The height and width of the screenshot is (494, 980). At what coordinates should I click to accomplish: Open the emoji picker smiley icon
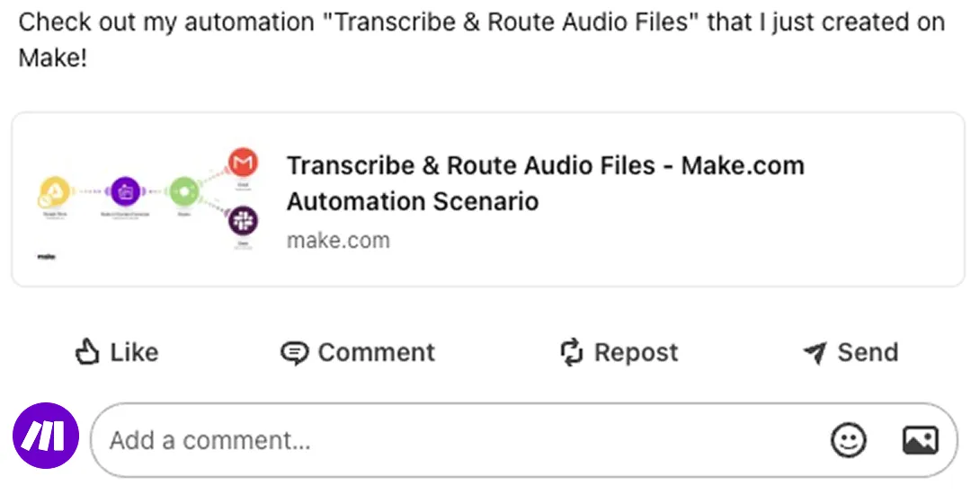click(x=848, y=440)
